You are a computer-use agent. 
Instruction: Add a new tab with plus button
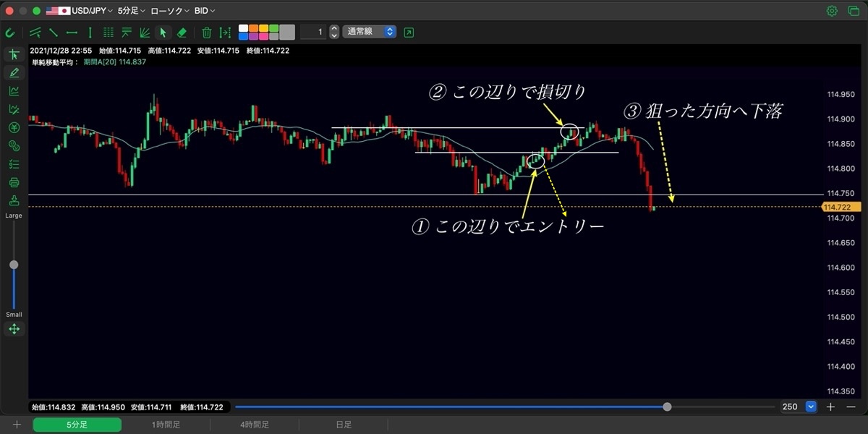click(x=17, y=425)
